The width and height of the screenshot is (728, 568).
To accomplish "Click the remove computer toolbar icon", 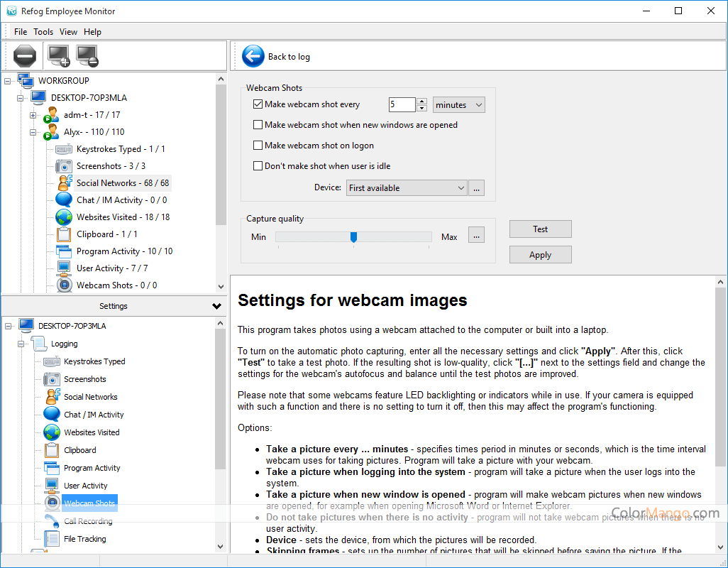I will tap(87, 55).
